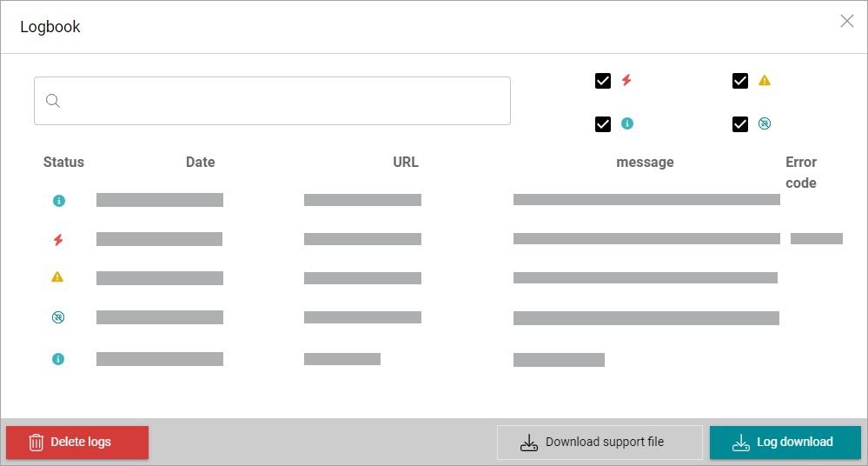Screen dimensions: 868x466
Task: Uncheck the error (lightning) filter checkbox
Action: point(603,81)
